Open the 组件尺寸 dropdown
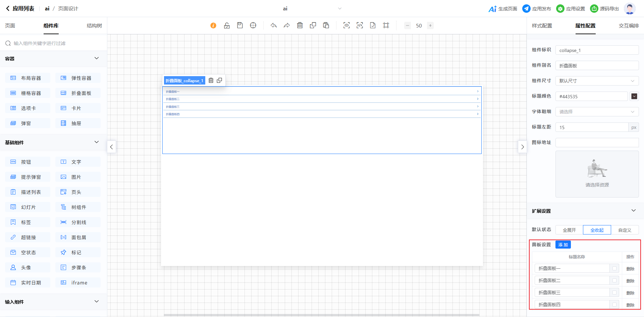The image size is (644, 317). coord(597,81)
